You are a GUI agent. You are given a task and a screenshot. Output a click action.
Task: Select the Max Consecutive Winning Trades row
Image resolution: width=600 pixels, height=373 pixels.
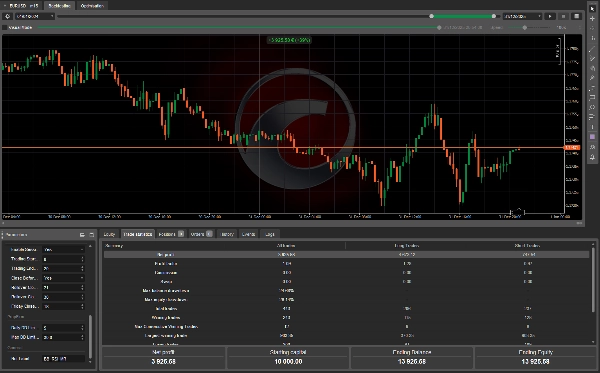346,327
